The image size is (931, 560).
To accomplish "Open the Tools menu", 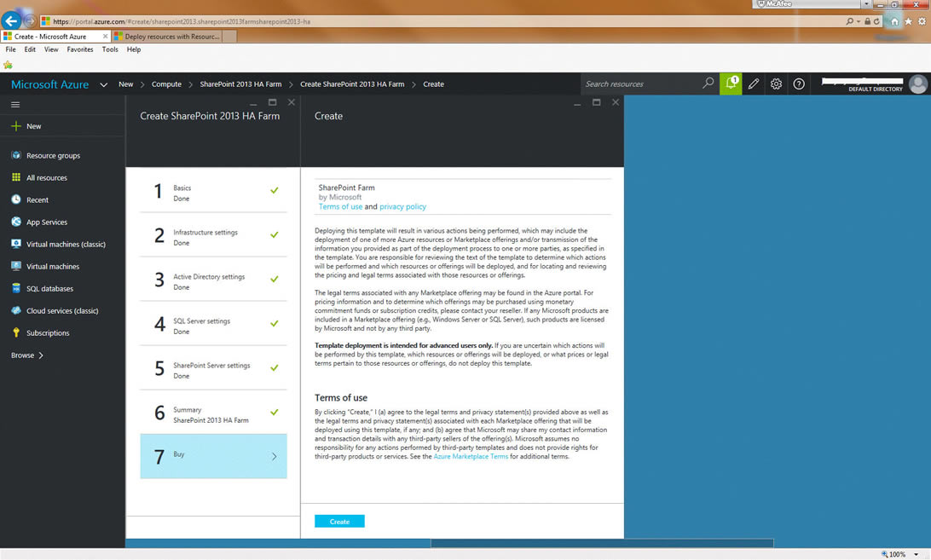I will (x=110, y=49).
